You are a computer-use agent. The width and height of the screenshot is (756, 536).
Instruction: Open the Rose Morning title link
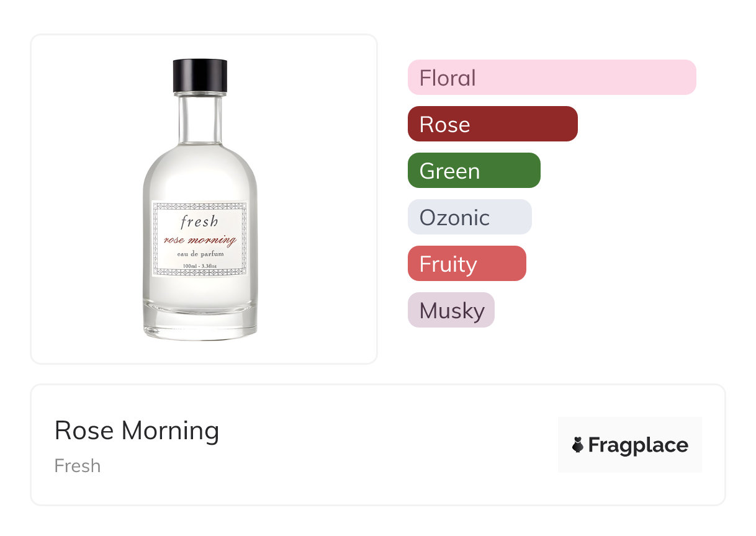tap(137, 431)
